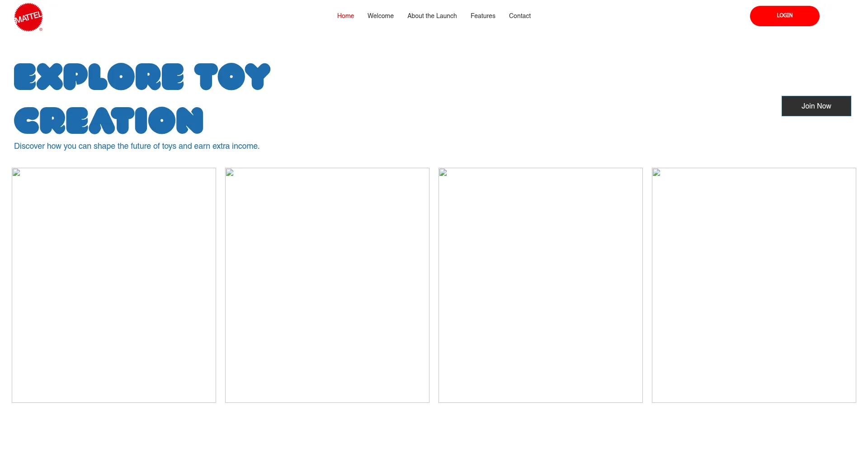Select the second image placeholder card
Viewport: 868px width, 449px height.
(327, 285)
